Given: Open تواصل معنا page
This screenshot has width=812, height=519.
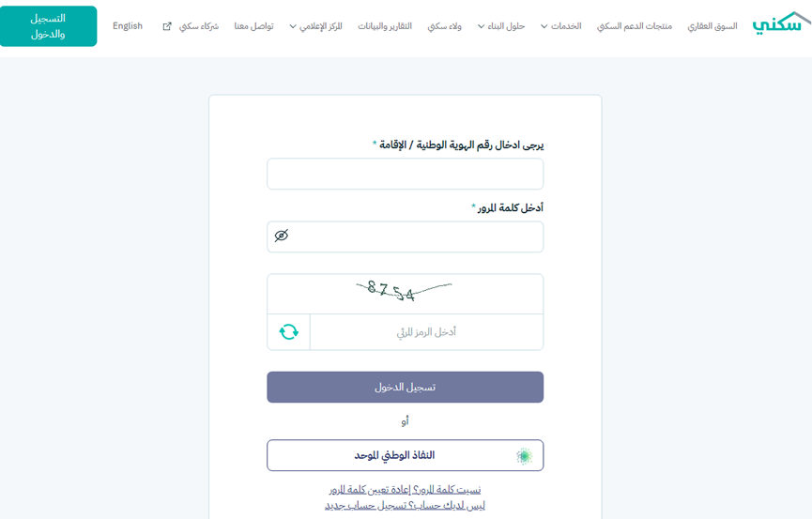Looking at the screenshot, I should (x=253, y=26).
